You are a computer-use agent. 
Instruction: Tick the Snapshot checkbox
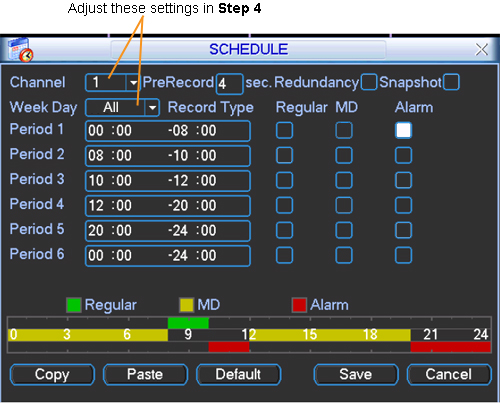point(451,82)
